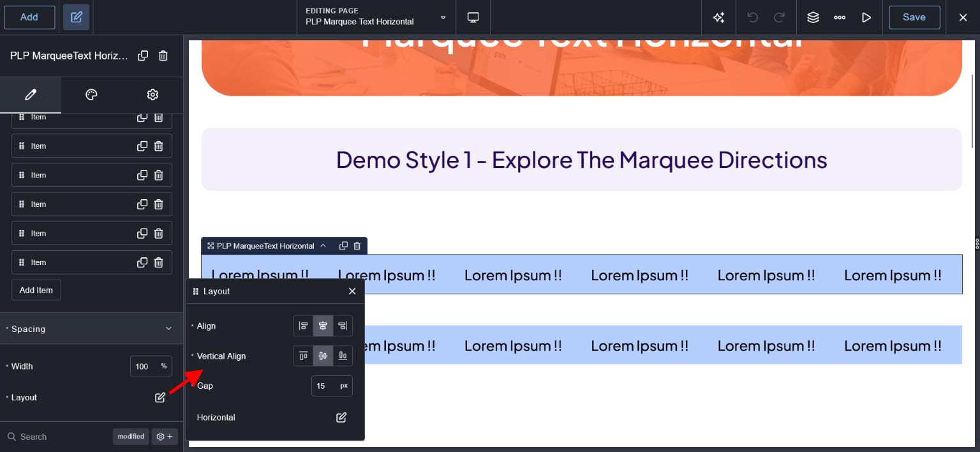The height and width of the screenshot is (452, 980).
Task: Open the desktop device preview icon
Action: [473, 17]
